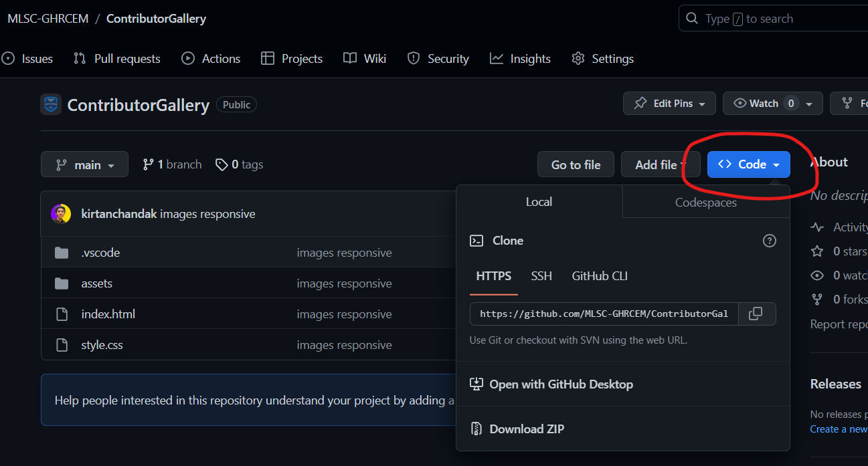Screen dimensions: 868x466
Task: Copy the HTTPS clone URL to clipboard
Action: pos(756,314)
